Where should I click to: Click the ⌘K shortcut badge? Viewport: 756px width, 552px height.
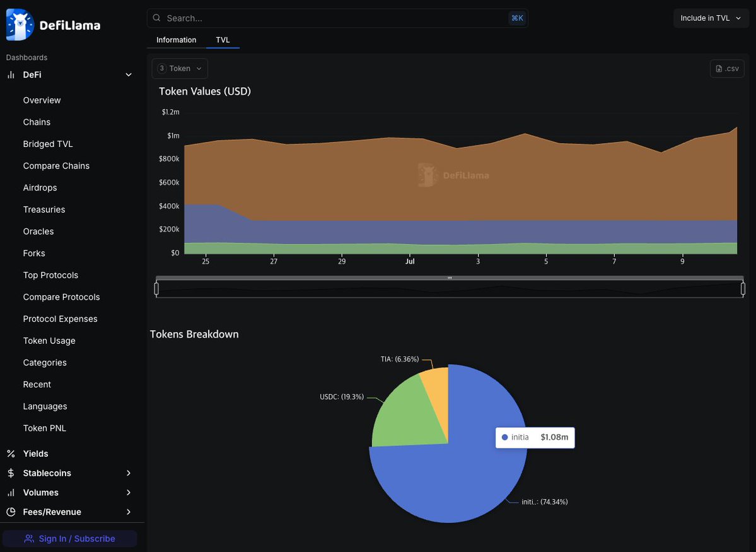pos(517,18)
